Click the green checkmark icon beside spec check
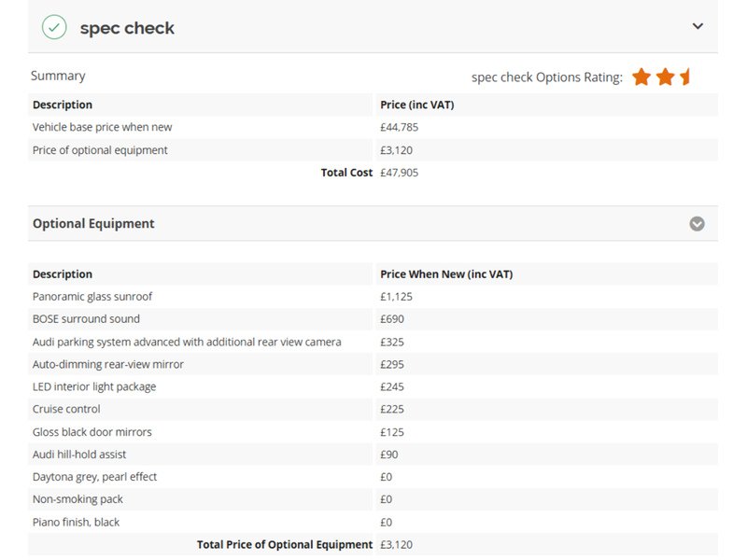Viewport: 747px width, 560px height. pyautogui.click(x=54, y=27)
